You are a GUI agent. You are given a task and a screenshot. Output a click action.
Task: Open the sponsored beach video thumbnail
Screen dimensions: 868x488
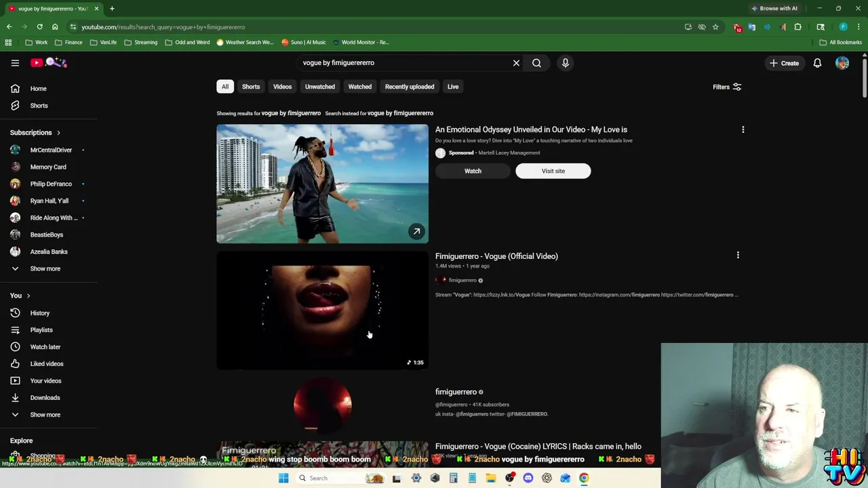click(322, 184)
